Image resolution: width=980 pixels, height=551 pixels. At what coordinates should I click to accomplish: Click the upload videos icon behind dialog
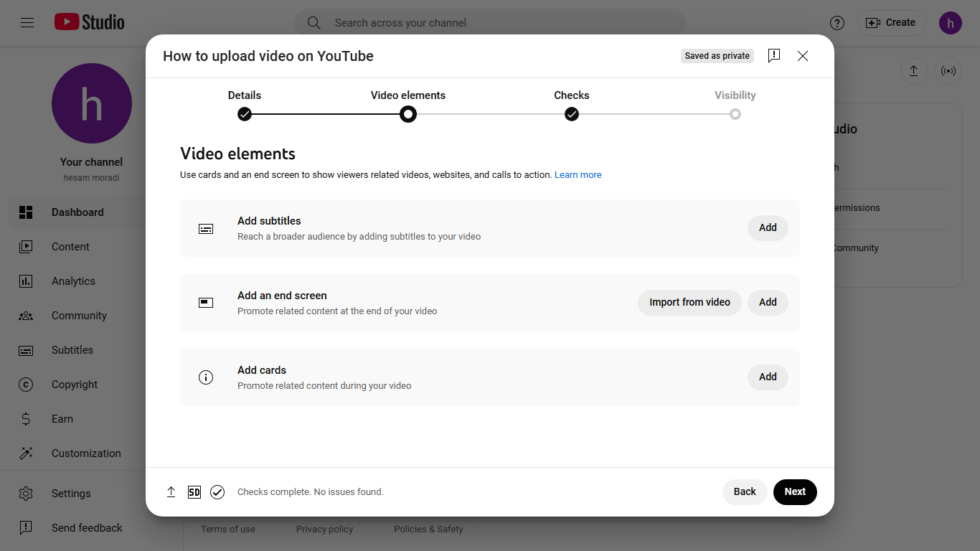point(913,71)
